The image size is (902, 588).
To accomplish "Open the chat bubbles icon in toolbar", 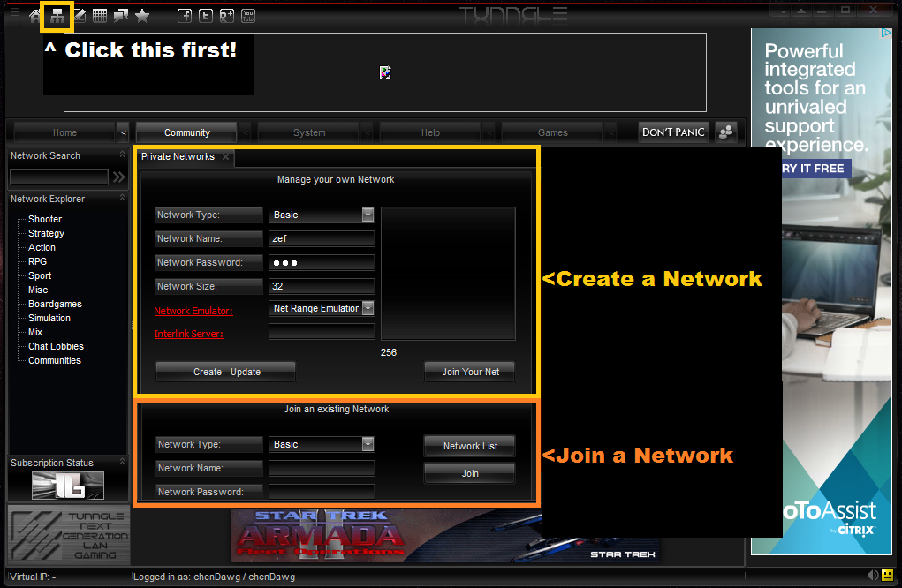I will (120, 16).
